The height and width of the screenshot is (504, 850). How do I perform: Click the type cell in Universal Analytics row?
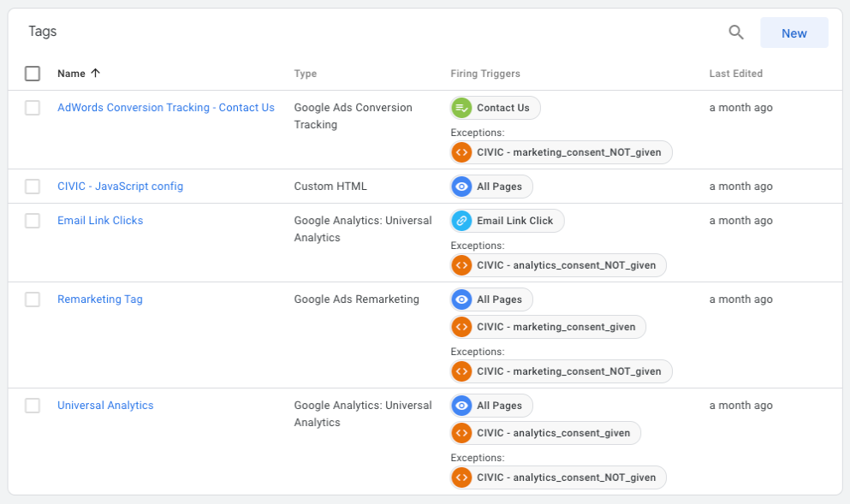(x=363, y=413)
